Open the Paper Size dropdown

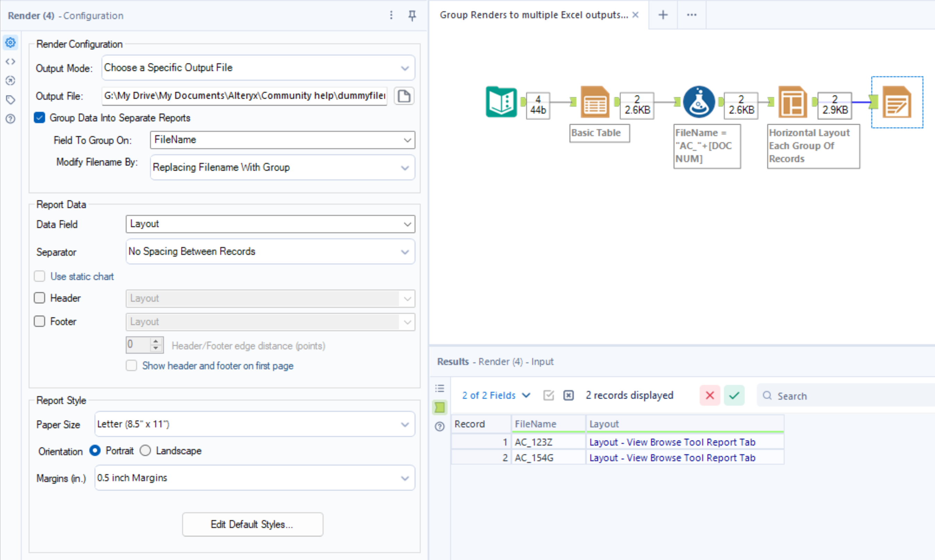coord(254,424)
